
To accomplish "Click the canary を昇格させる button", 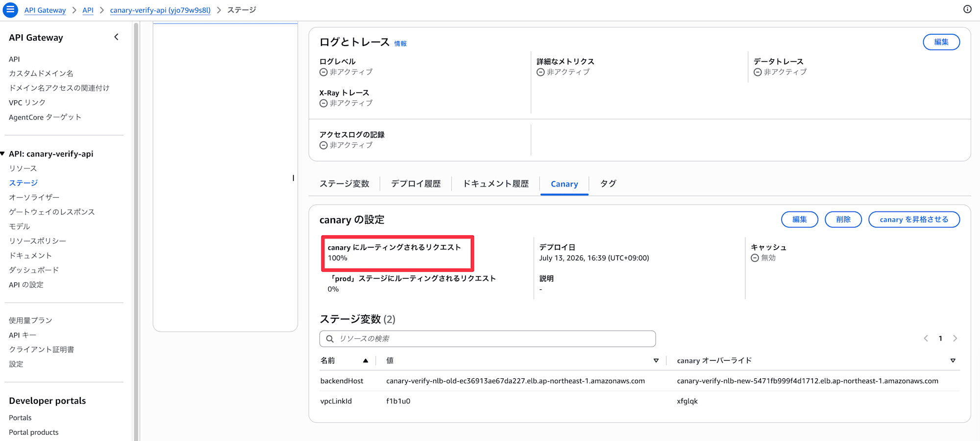I will pos(914,219).
